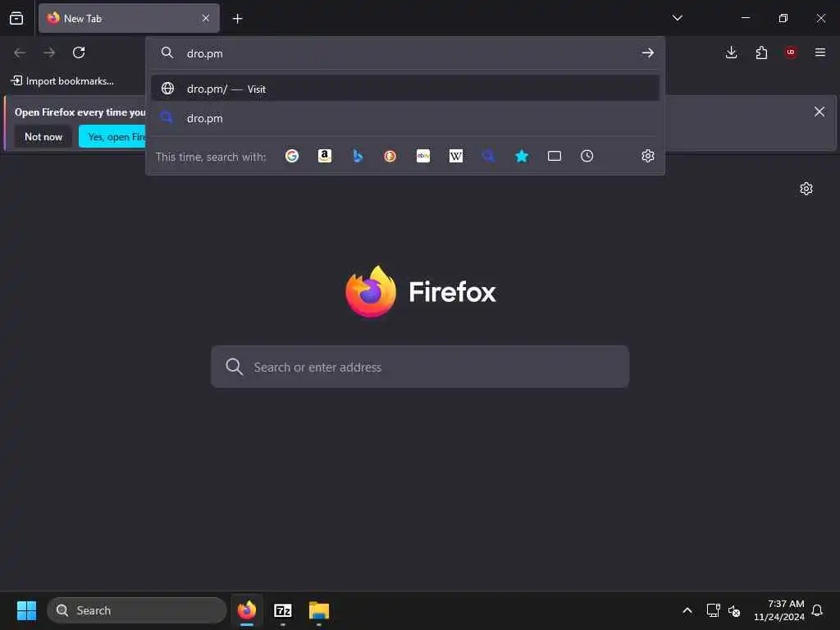840x630 pixels.
Task: Click the go arrow in address bar
Action: tap(648, 53)
